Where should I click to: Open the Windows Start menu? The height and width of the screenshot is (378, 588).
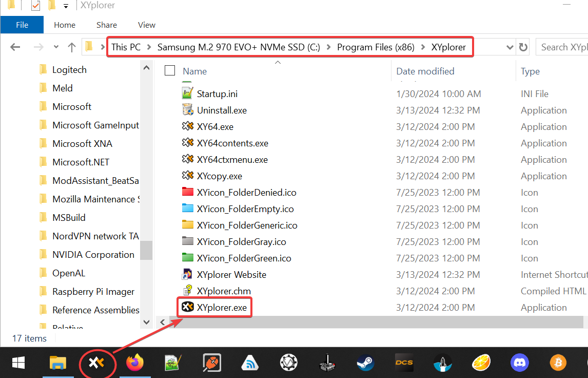18,363
